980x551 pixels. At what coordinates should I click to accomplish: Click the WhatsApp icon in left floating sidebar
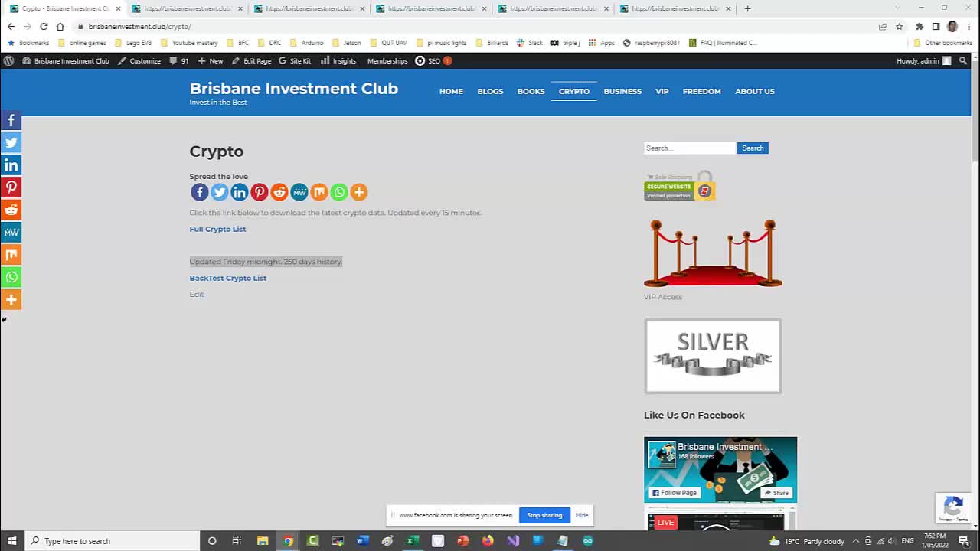point(11,277)
